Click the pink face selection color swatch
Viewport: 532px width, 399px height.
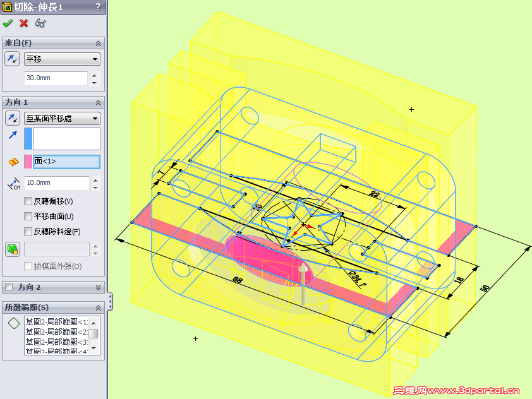coord(28,162)
